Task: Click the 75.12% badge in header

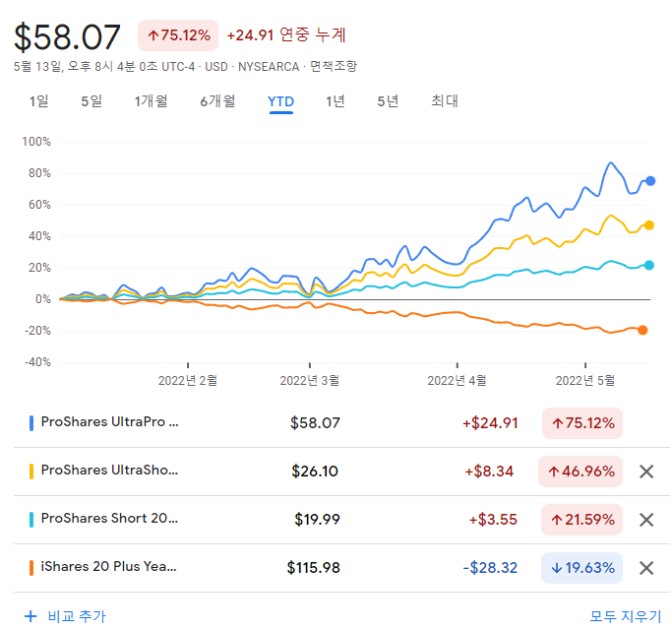Action: pyautogui.click(x=178, y=35)
